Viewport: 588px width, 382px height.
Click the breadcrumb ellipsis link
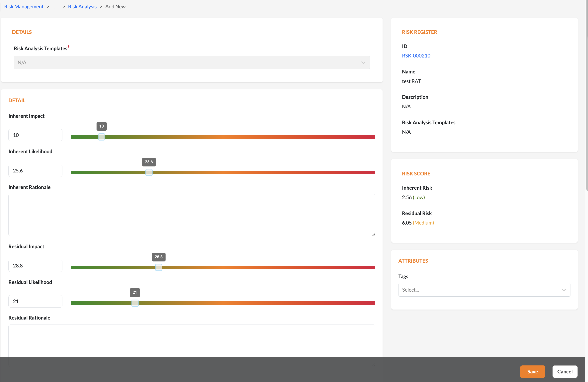point(56,7)
